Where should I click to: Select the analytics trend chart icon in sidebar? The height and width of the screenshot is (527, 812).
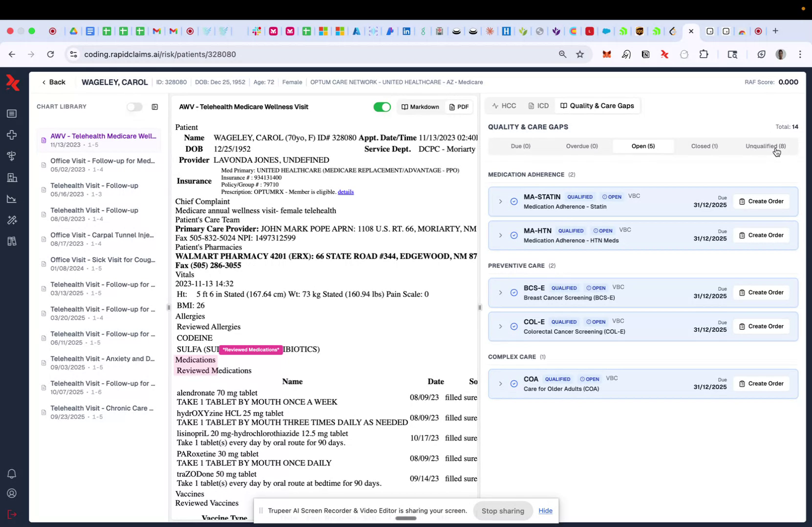point(12,199)
